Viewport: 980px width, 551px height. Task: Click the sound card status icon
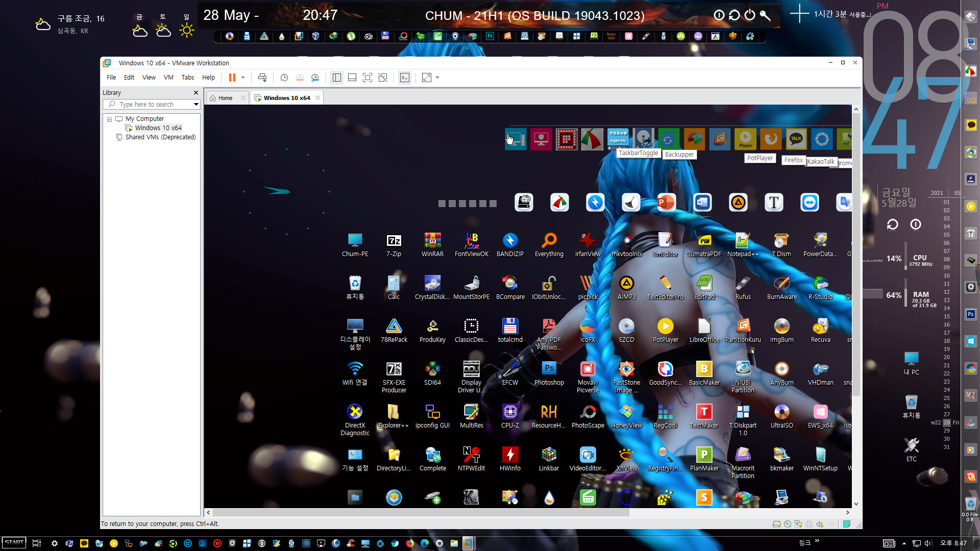point(820,524)
